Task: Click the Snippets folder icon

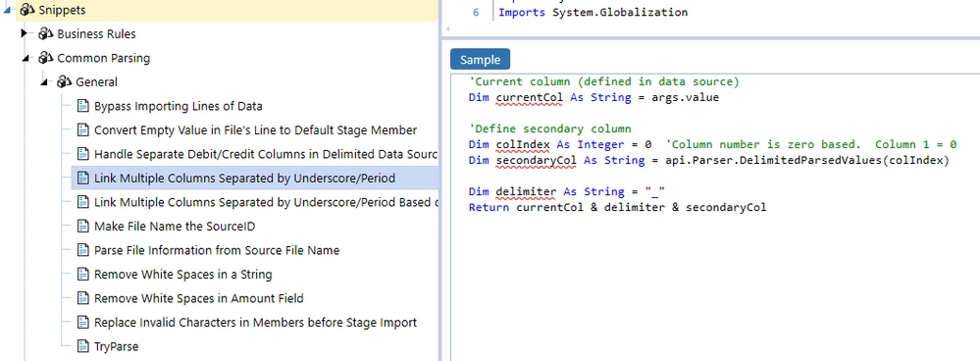Action: click(x=26, y=10)
